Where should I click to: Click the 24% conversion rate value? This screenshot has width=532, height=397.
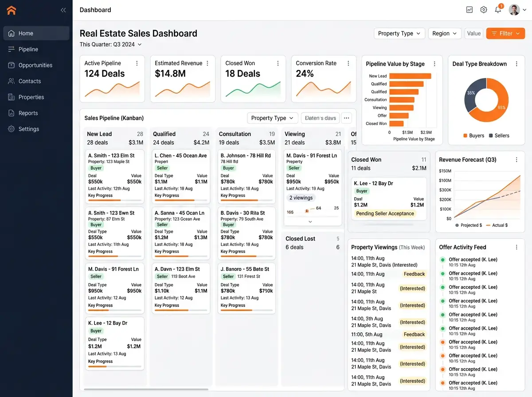(x=305, y=74)
